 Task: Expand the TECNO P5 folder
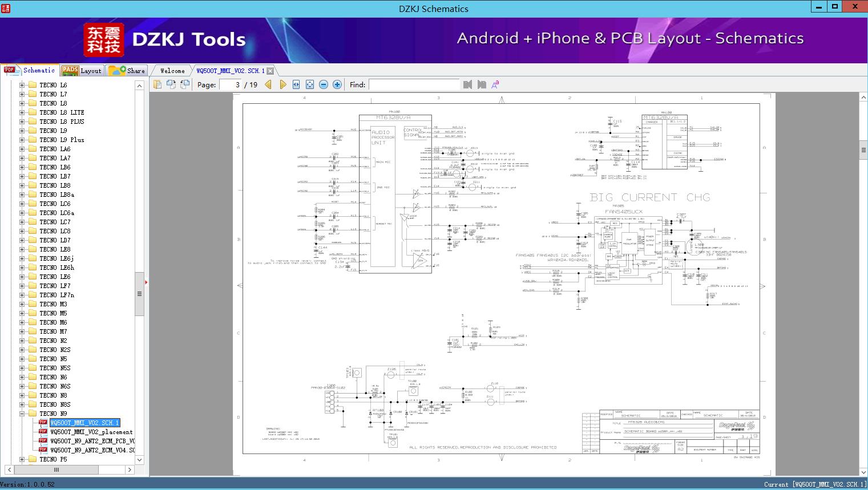pos(22,459)
